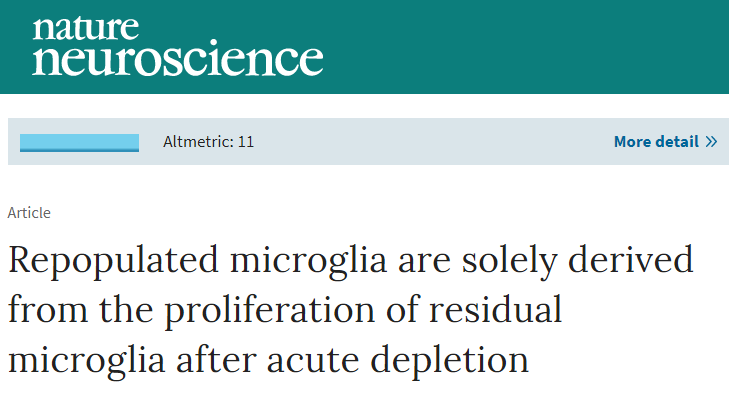
Task: Click the word "depletion" ending the headline
Action: 450,361
